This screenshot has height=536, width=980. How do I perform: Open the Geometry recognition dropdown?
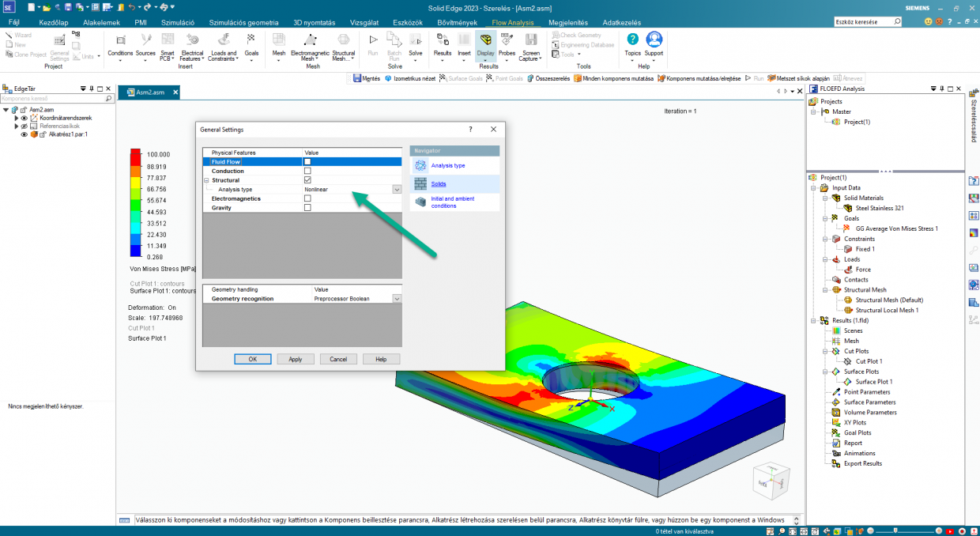click(x=397, y=299)
